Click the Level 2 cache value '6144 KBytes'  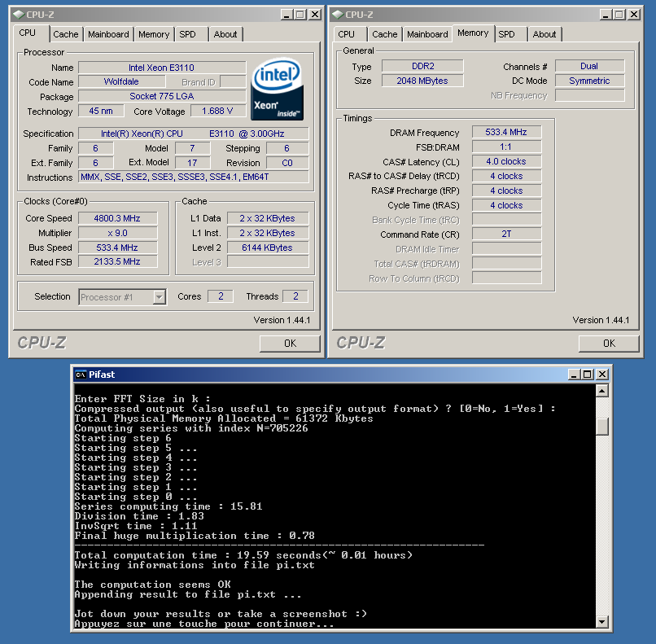pos(268,248)
